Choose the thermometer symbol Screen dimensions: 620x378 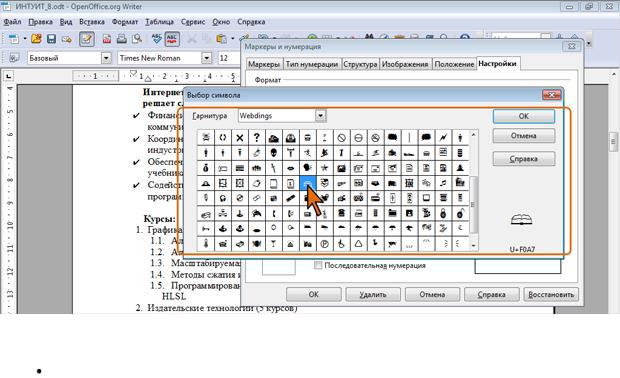pyautogui.click(x=206, y=244)
